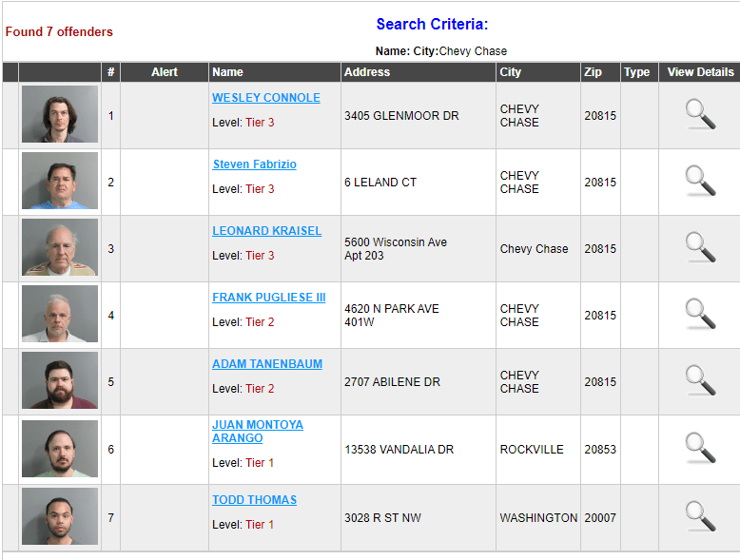The image size is (740, 560).
Task: Open details magnifier for Frank Pugliese III
Action: (700, 314)
